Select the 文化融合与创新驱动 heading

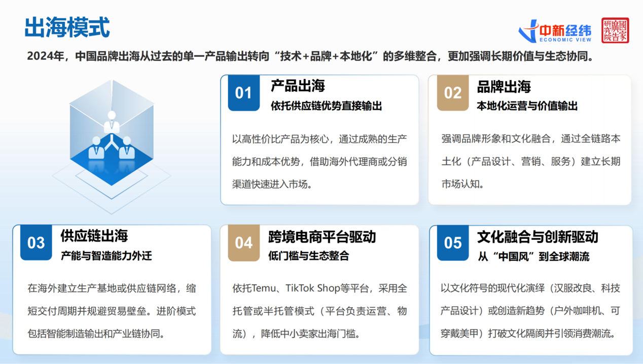point(538,237)
